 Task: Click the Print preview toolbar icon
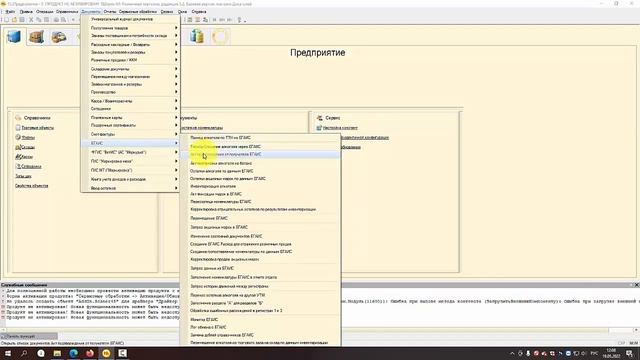click(x=64, y=20)
